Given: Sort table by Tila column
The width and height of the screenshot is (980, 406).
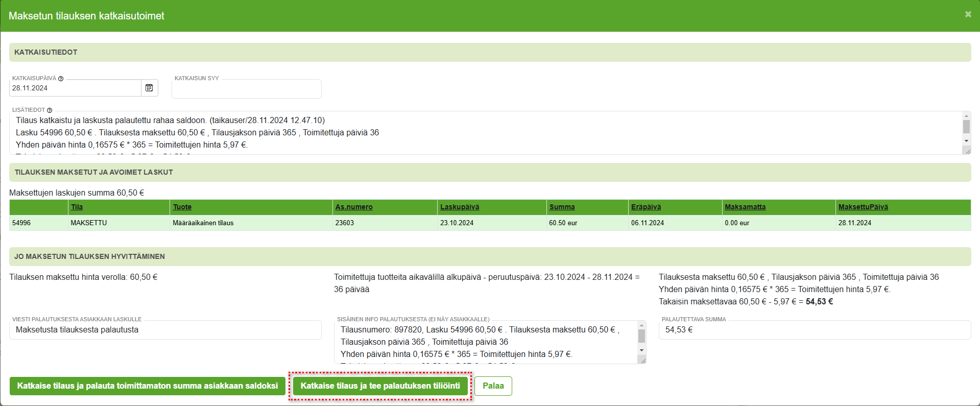Looking at the screenshot, I should [77, 207].
